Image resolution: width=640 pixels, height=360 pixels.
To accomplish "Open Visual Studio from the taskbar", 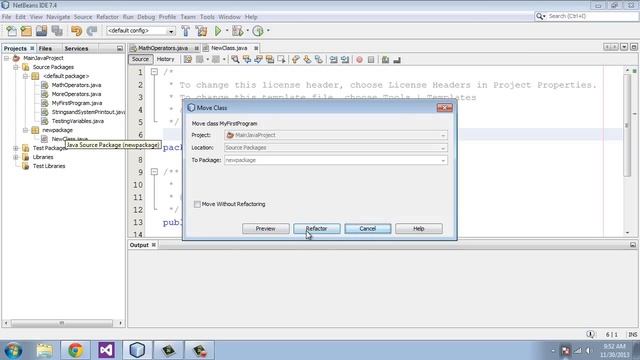I will [106, 350].
